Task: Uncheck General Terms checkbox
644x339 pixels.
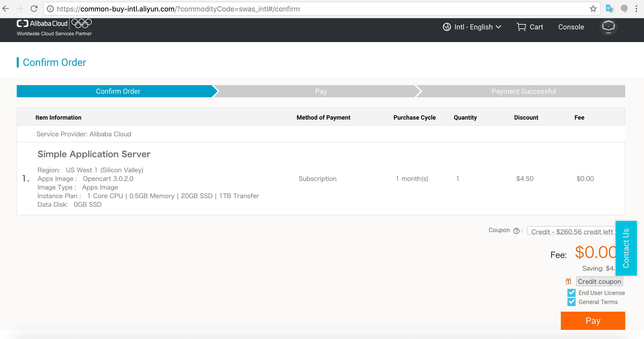Action: pyautogui.click(x=571, y=302)
